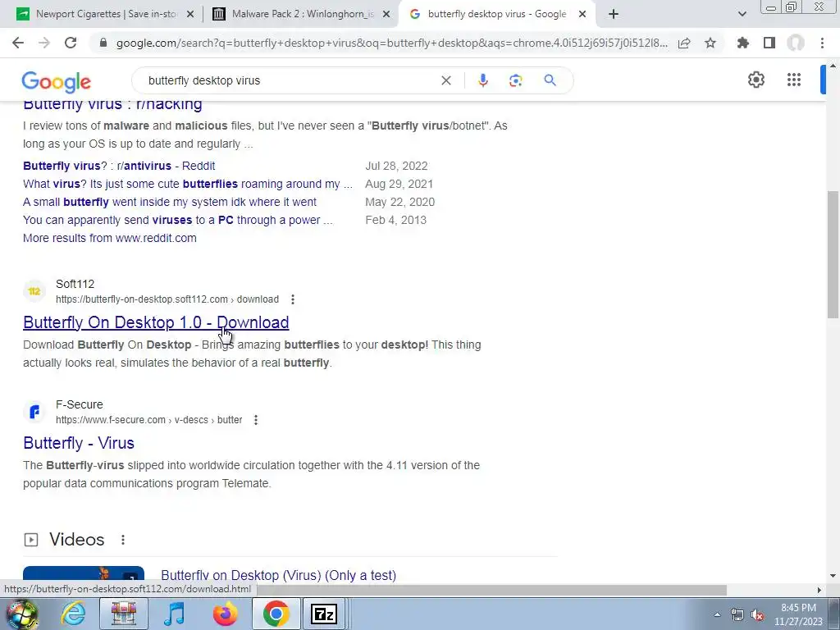Open F-Secure result options menu

256,419
